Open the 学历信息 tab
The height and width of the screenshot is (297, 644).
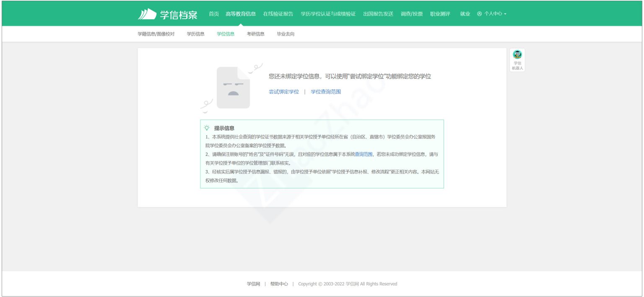coord(194,34)
